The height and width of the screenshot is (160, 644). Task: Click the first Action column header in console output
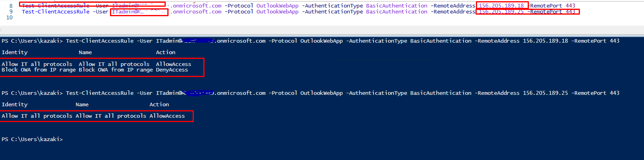[165, 52]
